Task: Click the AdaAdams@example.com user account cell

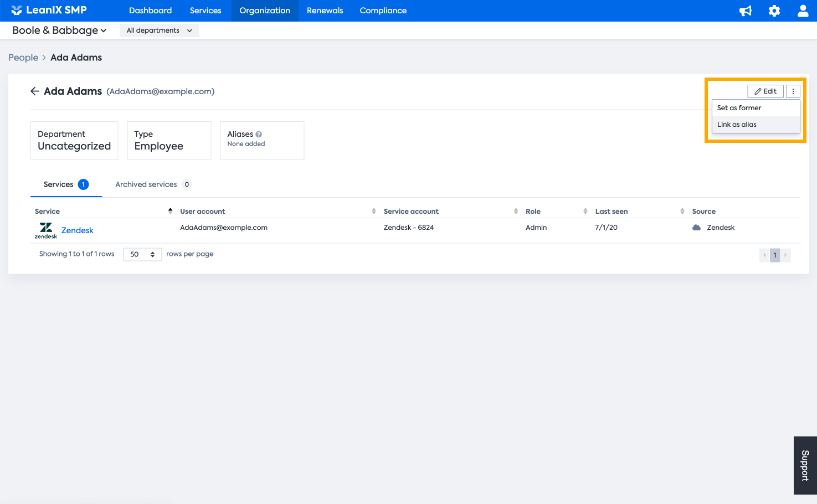Action: pos(224,228)
